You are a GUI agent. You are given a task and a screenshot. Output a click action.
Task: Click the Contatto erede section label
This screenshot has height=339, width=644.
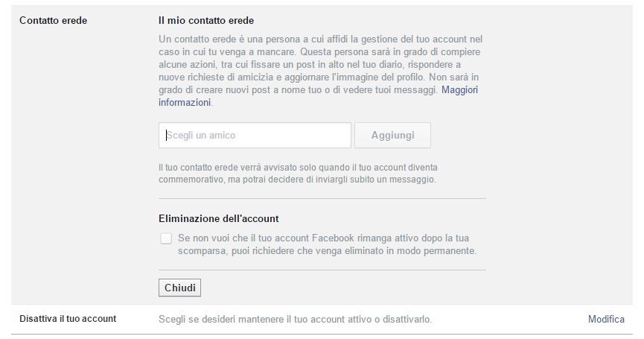click(53, 21)
